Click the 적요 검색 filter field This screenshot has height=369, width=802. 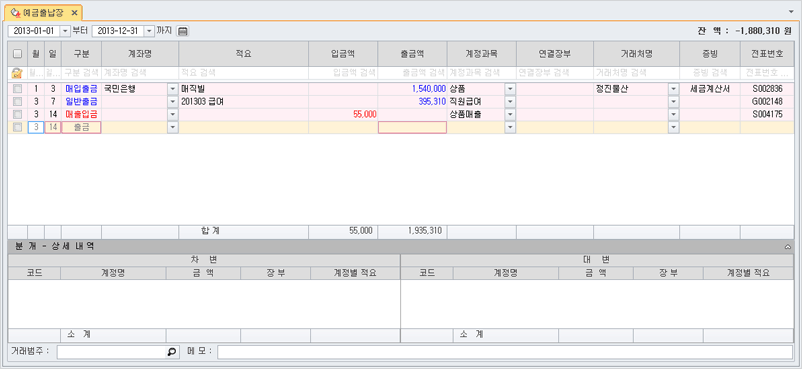coord(243,73)
